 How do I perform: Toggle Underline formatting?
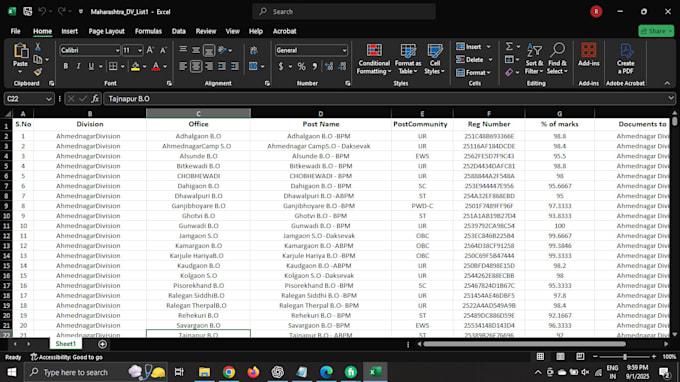pos(91,66)
